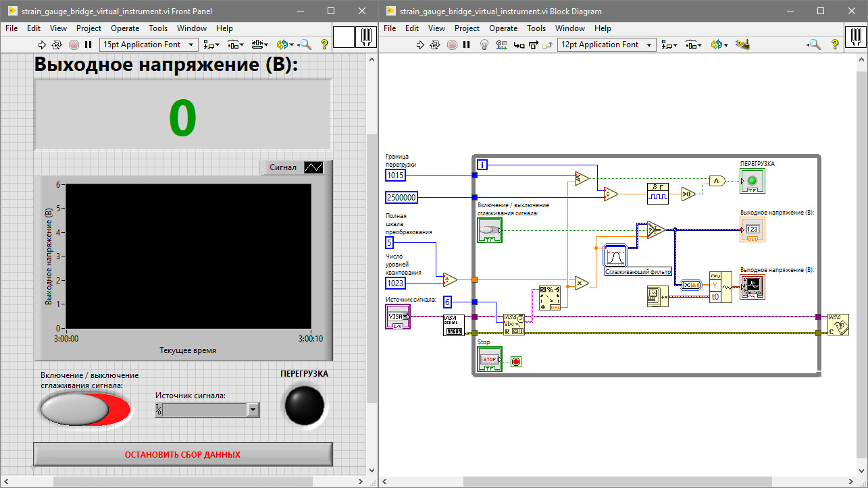The image size is (868, 488).
Task: Click the smoothing boolean terminal in diagram
Action: click(x=490, y=230)
